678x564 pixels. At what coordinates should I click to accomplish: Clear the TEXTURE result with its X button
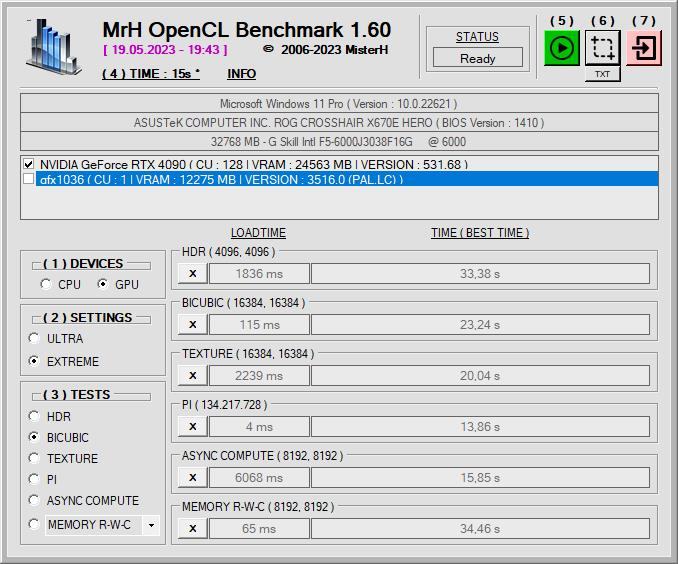(x=193, y=375)
